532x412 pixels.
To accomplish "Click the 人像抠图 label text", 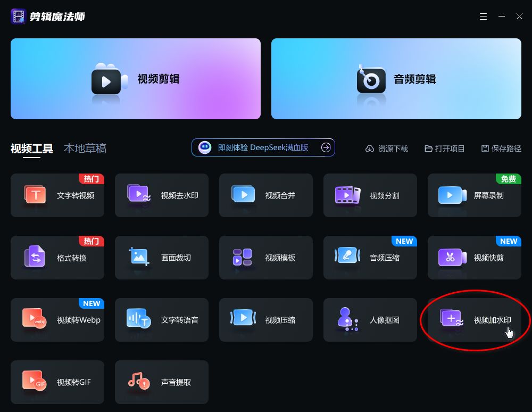I will coord(385,320).
